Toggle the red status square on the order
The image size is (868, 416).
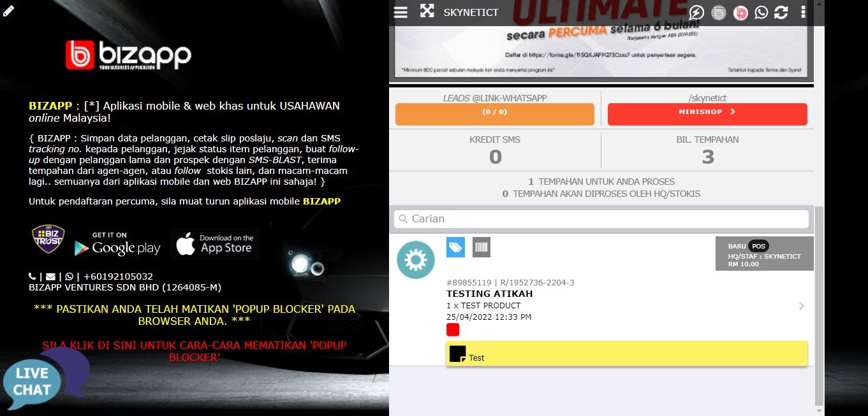[x=453, y=329]
